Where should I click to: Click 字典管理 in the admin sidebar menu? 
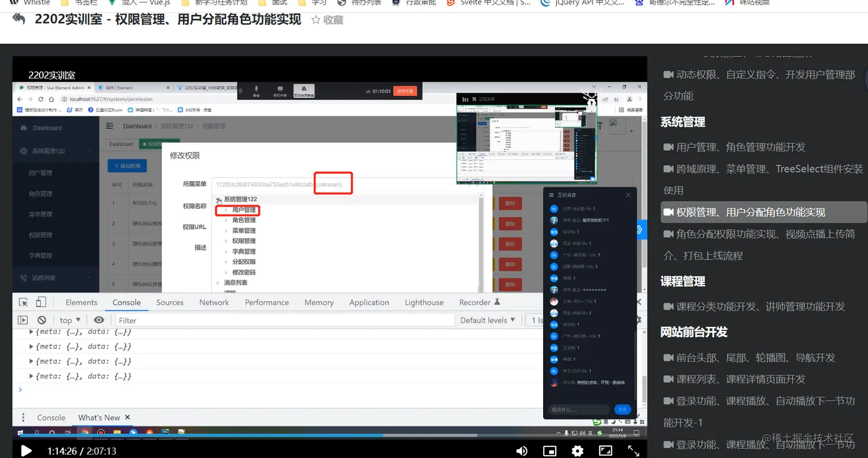pos(41,256)
